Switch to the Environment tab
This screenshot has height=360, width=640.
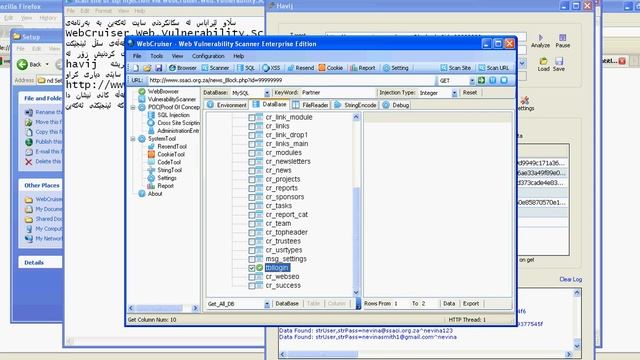point(227,105)
